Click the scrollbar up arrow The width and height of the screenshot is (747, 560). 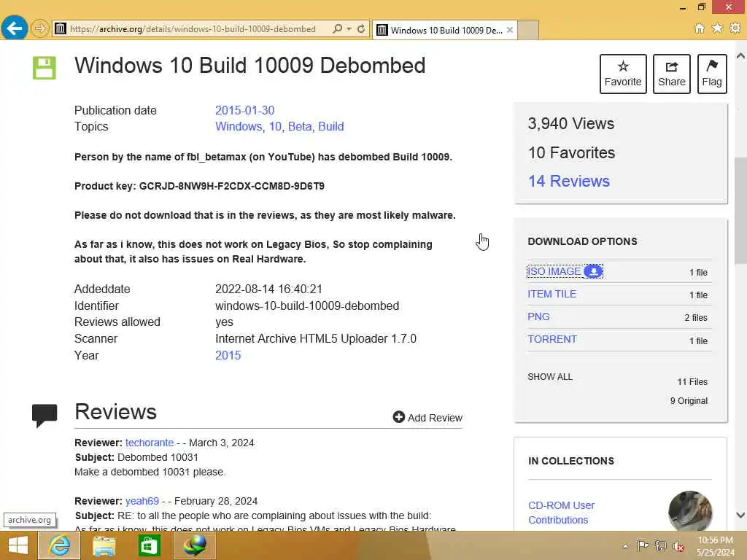[740, 55]
